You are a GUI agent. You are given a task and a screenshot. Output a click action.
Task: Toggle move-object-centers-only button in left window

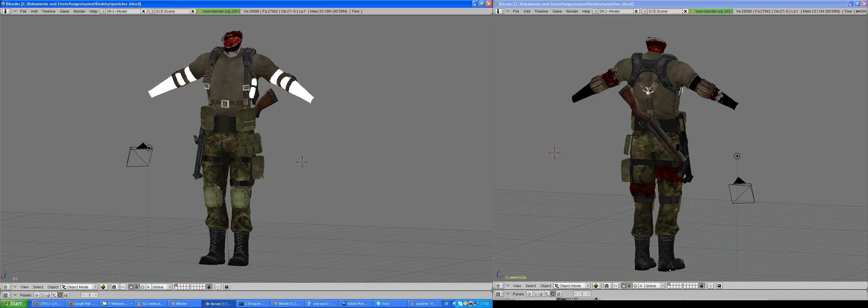coord(123,287)
